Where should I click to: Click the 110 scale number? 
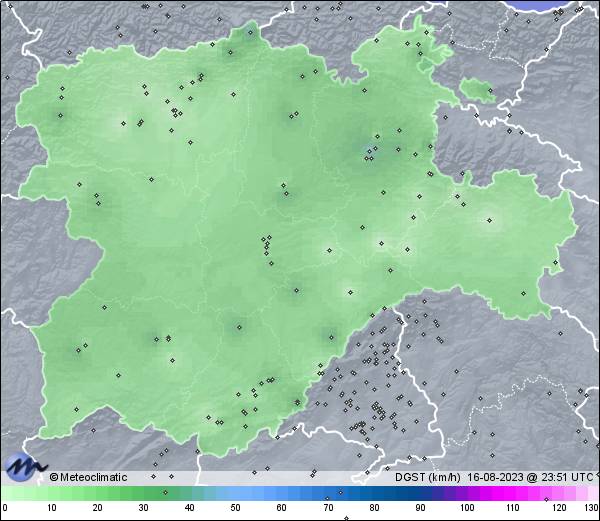coord(513,508)
